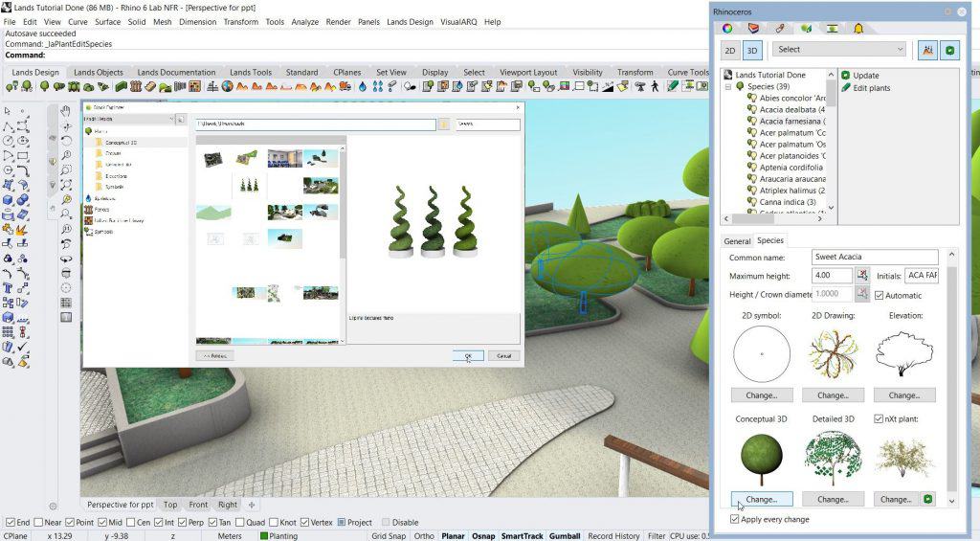Click OK in the file dialog
The image size is (980, 541).
click(467, 356)
